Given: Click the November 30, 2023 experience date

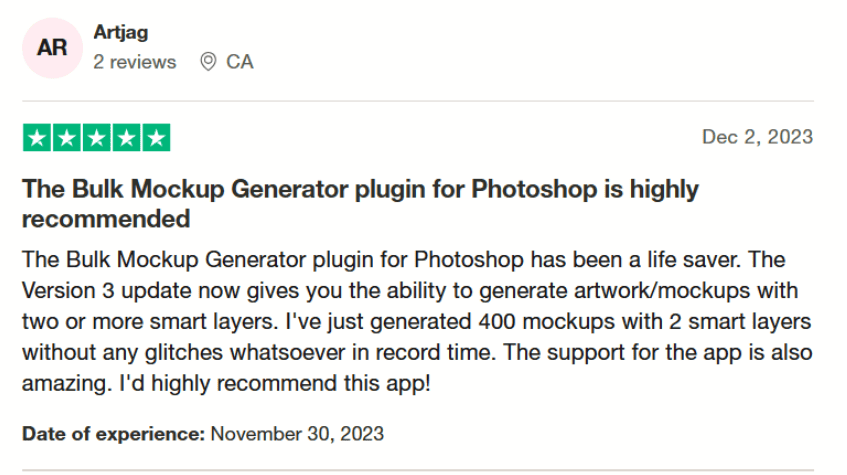Looking at the screenshot, I should (297, 434).
